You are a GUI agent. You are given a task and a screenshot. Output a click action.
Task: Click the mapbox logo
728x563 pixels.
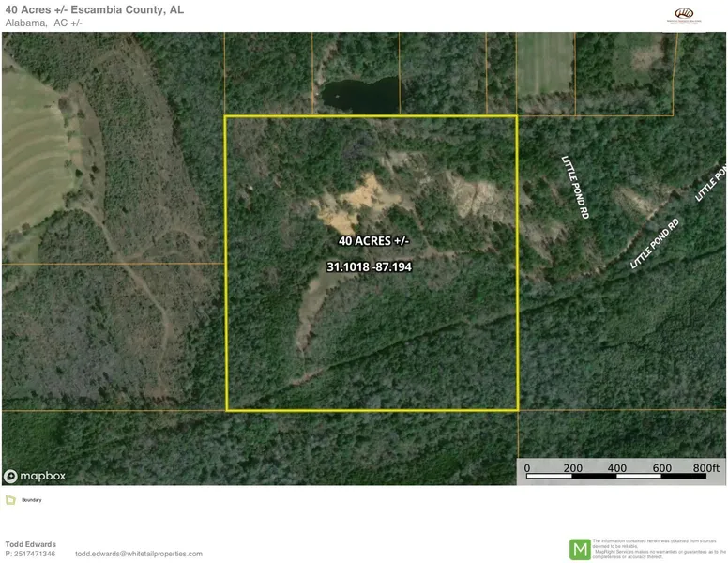35,476
